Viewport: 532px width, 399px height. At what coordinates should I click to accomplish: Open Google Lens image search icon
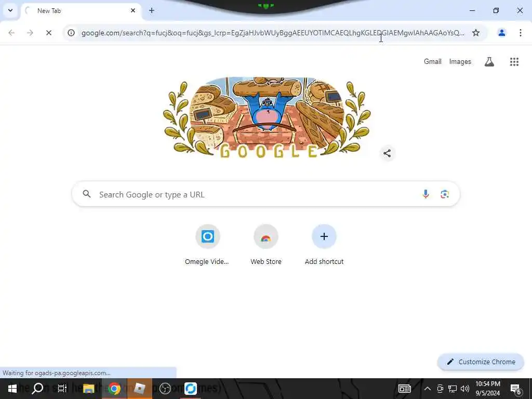click(445, 194)
